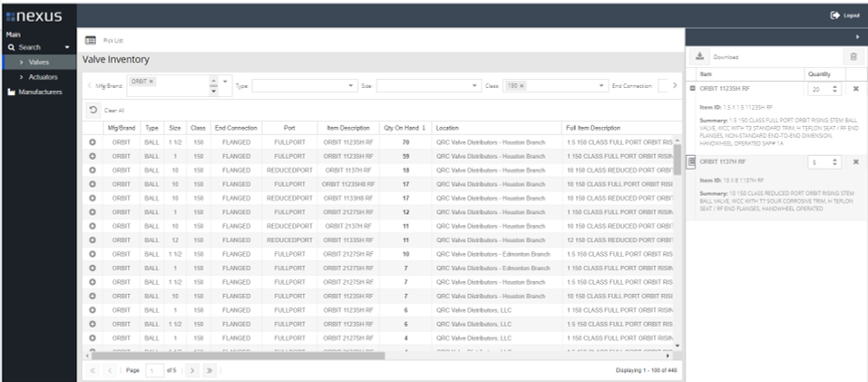Viewport: 868px width, 382px height.
Task: Click the Logout icon
Action: [835, 15]
